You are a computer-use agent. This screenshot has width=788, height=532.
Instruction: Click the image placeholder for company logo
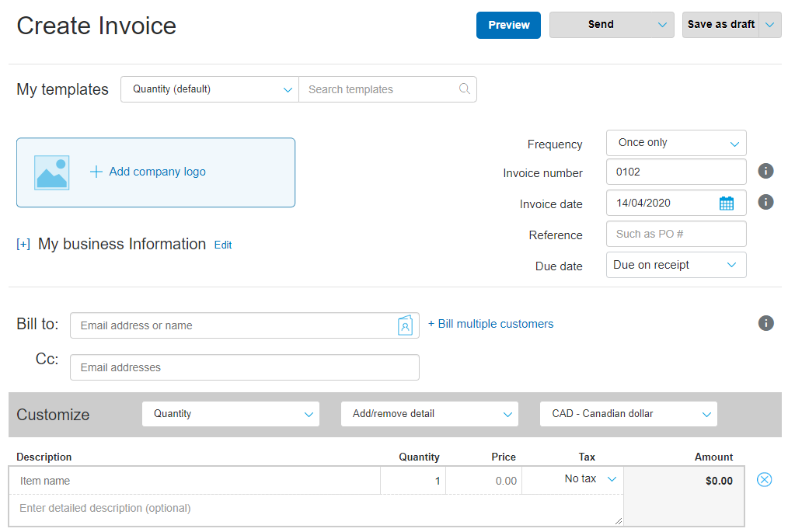pyautogui.click(x=52, y=172)
